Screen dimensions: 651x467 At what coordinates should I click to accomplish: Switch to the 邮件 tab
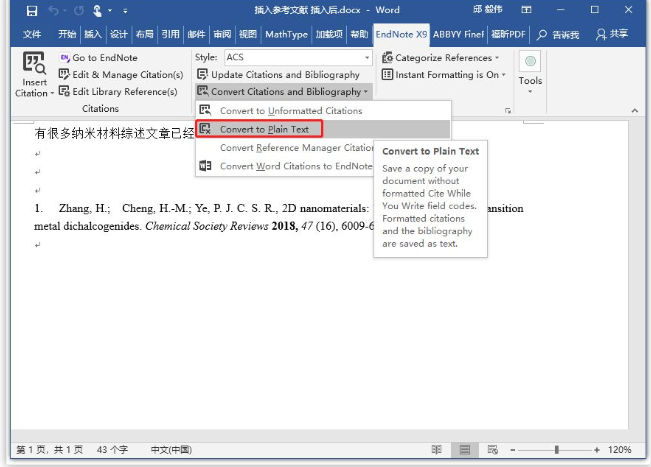(196, 34)
